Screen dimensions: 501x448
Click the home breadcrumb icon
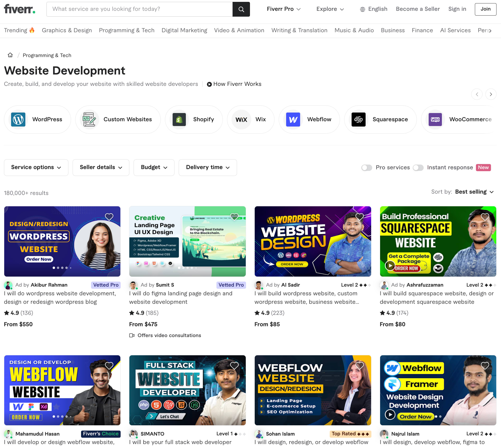[x=10, y=55]
